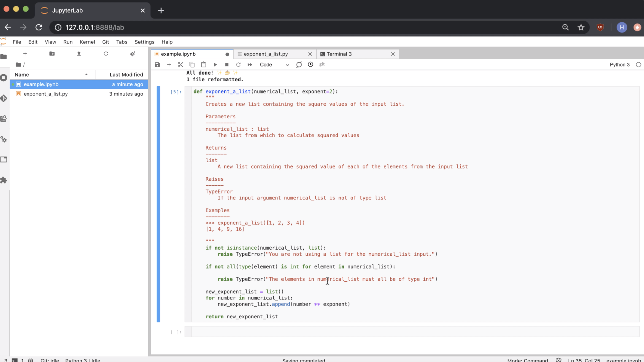Run the selected cell with the play icon
This screenshot has height=362, width=644.
tap(215, 65)
